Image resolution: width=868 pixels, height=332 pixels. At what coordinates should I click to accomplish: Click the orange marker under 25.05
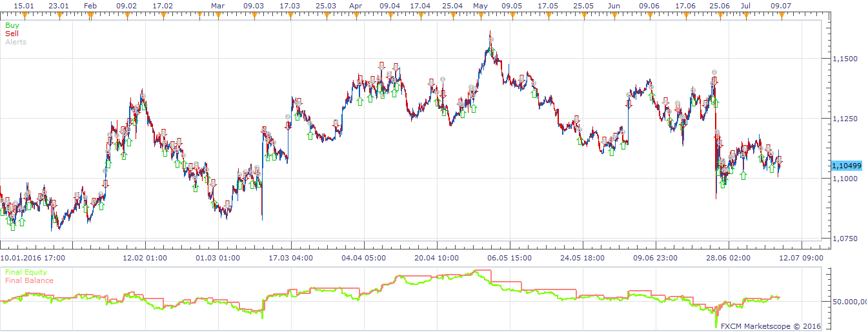(x=583, y=15)
